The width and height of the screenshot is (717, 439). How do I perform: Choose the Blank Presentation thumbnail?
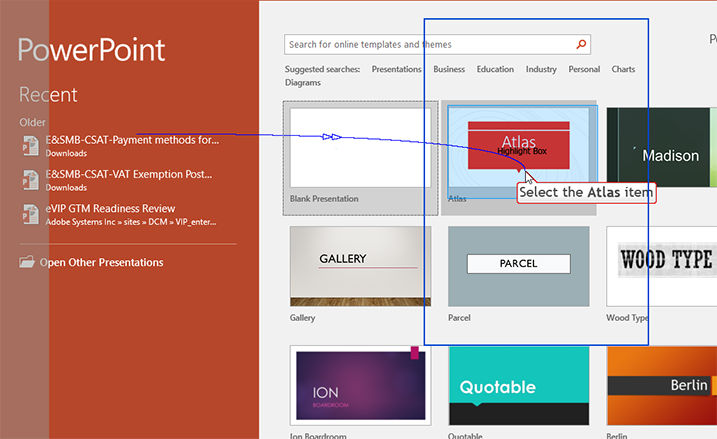click(360, 147)
